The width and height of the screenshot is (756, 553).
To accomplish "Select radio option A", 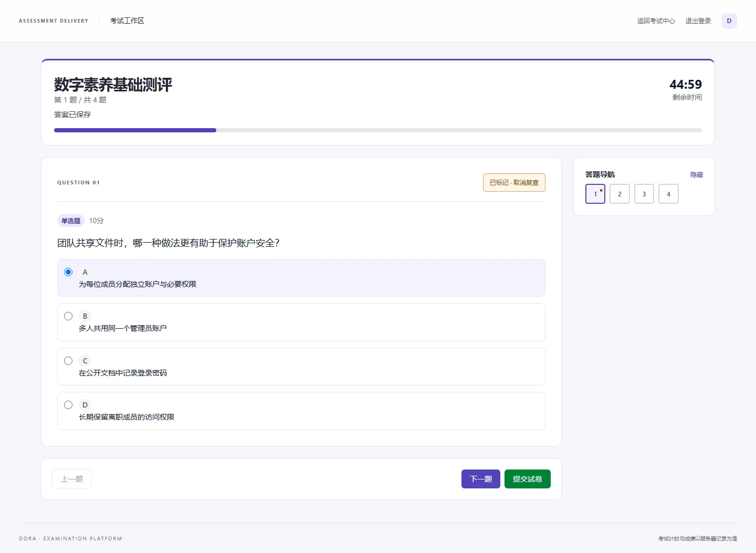I will pos(68,272).
